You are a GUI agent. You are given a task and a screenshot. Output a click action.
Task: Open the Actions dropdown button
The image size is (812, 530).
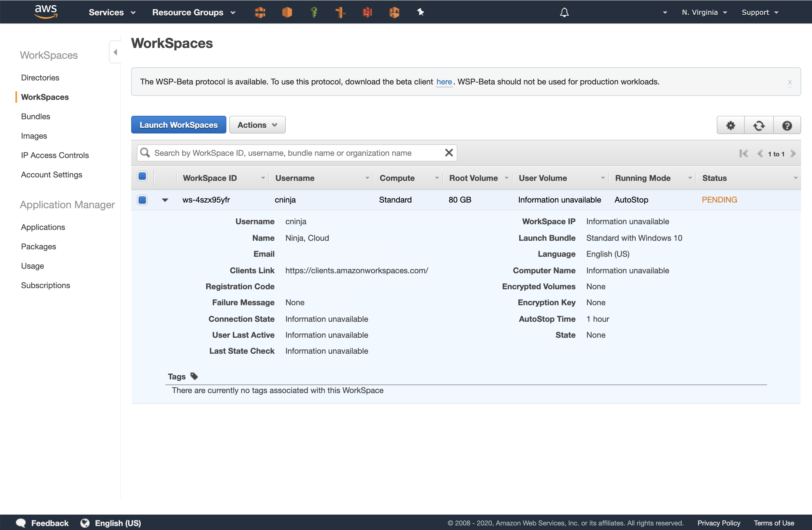257,125
